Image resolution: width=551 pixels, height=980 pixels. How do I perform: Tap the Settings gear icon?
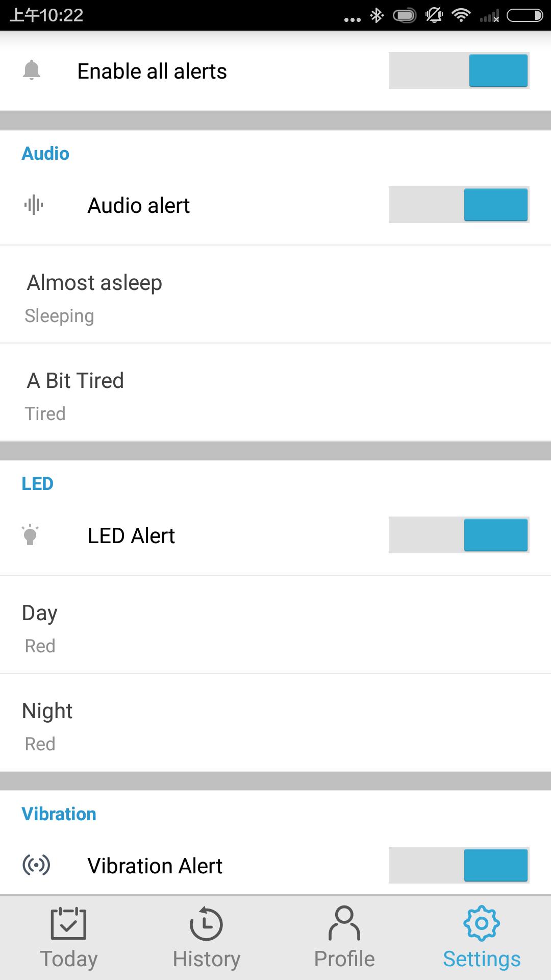pos(482,923)
